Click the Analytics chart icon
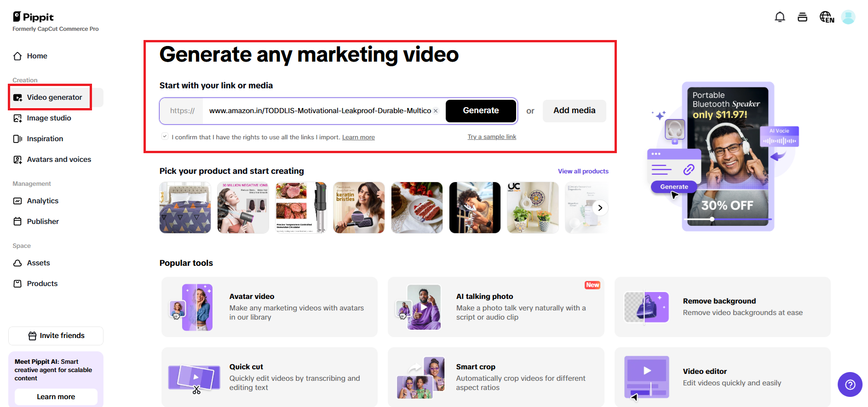Image resolution: width=868 pixels, height=407 pixels. [x=17, y=201]
